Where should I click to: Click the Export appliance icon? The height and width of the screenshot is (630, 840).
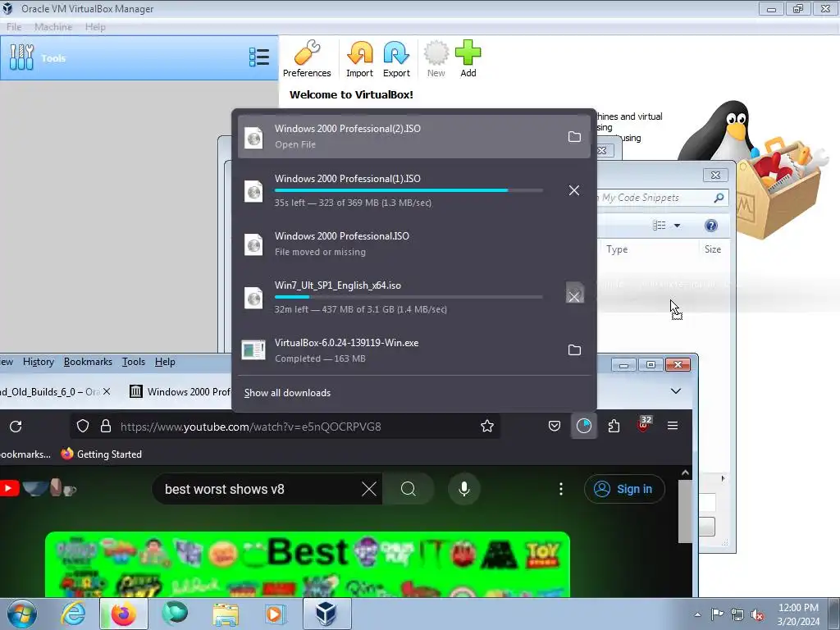pyautogui.click(x=396, y=59)
